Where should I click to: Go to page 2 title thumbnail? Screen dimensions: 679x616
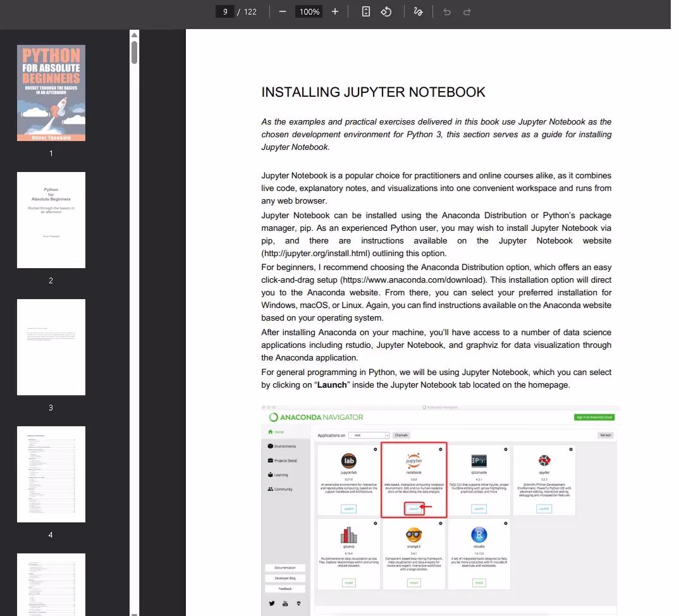pos(51,219)
